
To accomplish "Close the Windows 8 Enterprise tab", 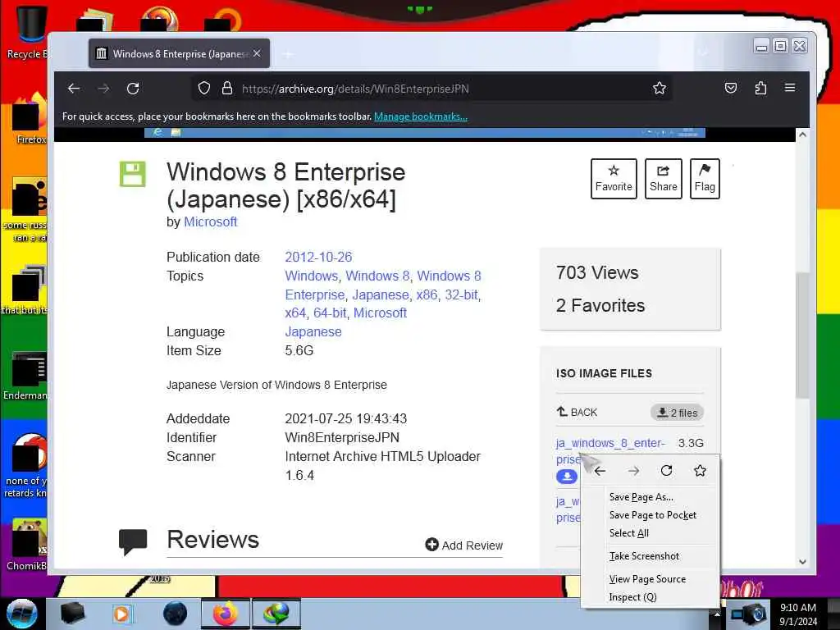I will [257, 53].
